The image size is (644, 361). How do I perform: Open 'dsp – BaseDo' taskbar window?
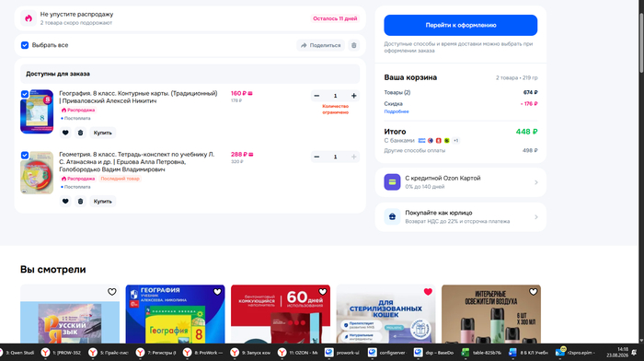(434, 353)
